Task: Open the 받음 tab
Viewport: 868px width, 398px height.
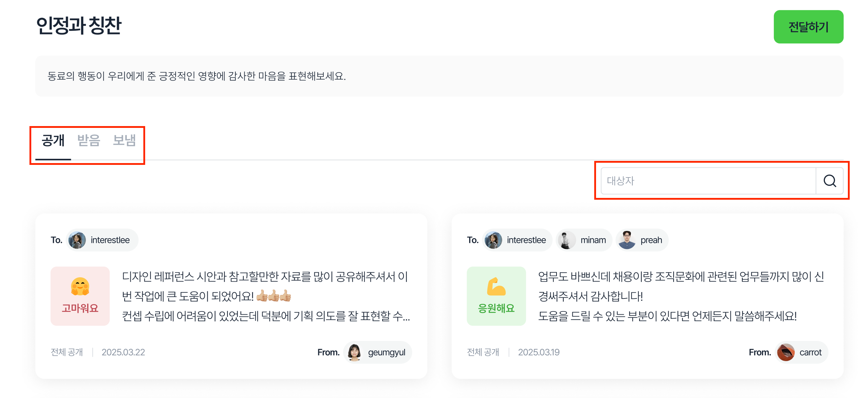Action: click(89, 140)
